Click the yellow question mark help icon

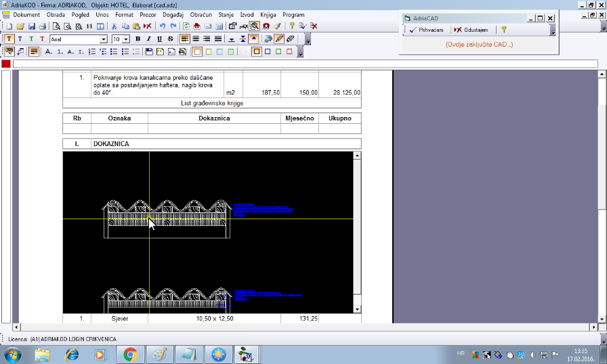pos(292,26)
